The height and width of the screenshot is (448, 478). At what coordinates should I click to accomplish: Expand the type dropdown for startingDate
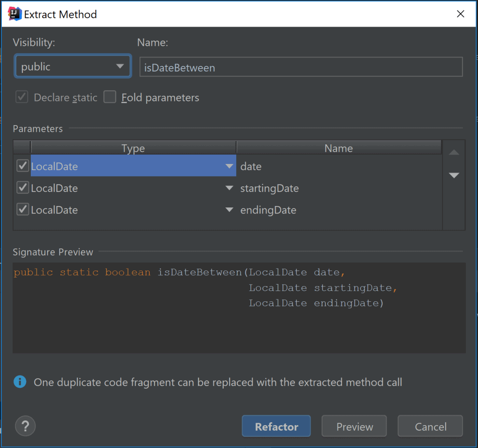coord(229,188)
